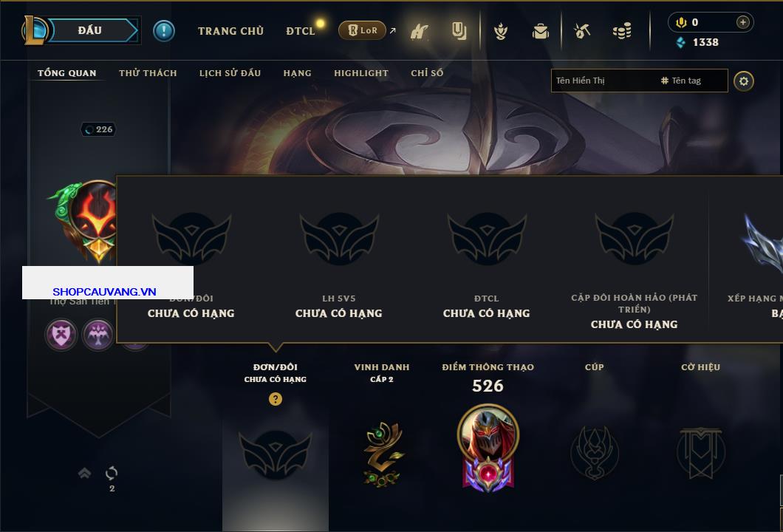
Task: Open the crafting hammer icon
Action: click(582, 31)
